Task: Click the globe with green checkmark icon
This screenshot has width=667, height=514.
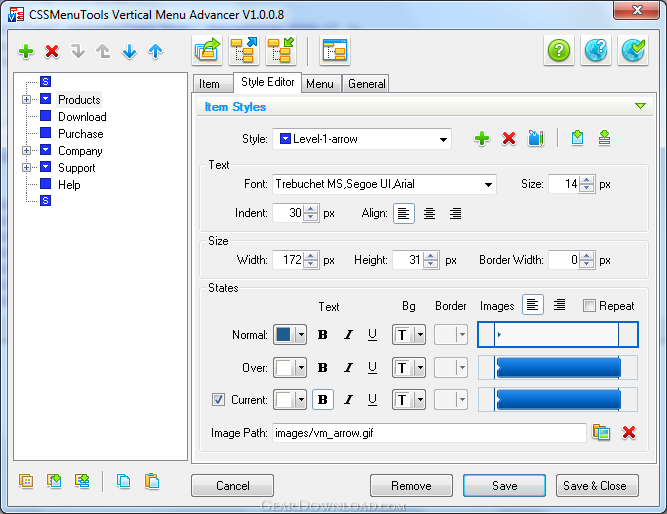Action: pyautogui.click(x=633, y=51)
